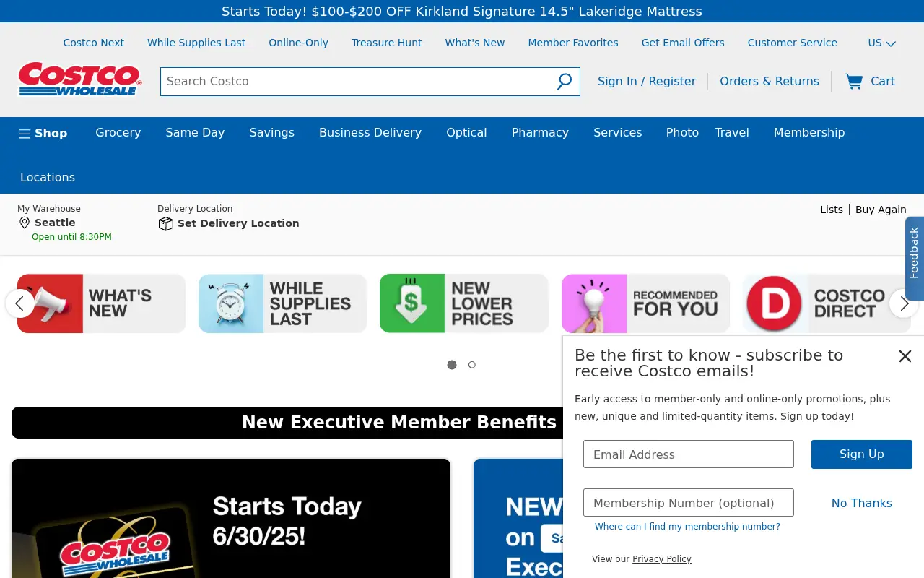
Task: Click the Sign Up button
Action: click(862, 454)
